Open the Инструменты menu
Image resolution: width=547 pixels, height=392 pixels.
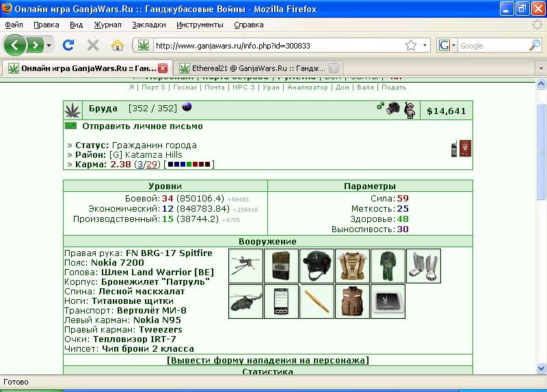click(200, 25)
